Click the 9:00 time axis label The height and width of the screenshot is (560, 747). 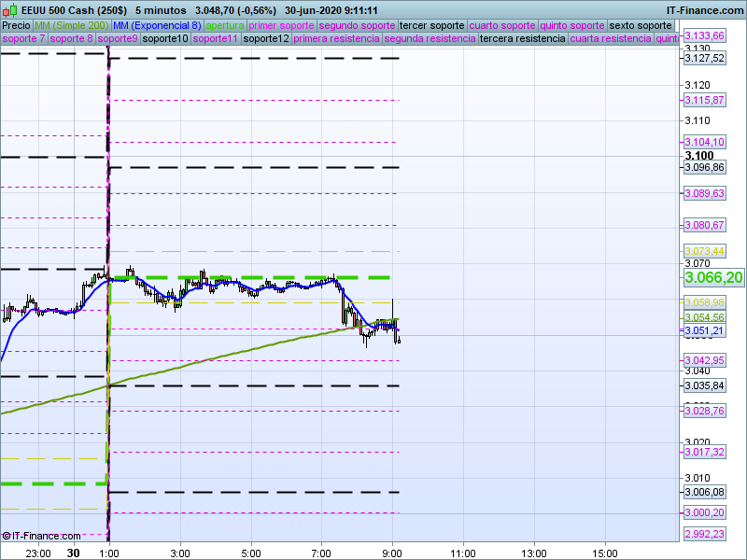click(x=392, y=553)
